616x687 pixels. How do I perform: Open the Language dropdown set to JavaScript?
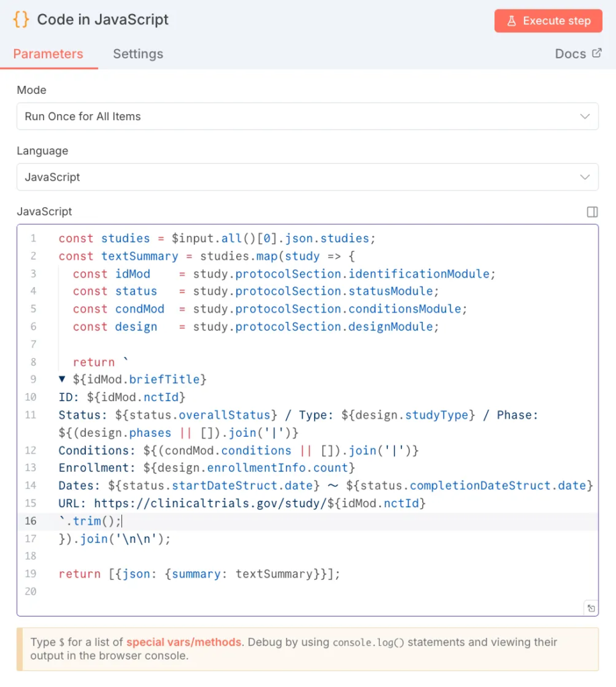307,177
